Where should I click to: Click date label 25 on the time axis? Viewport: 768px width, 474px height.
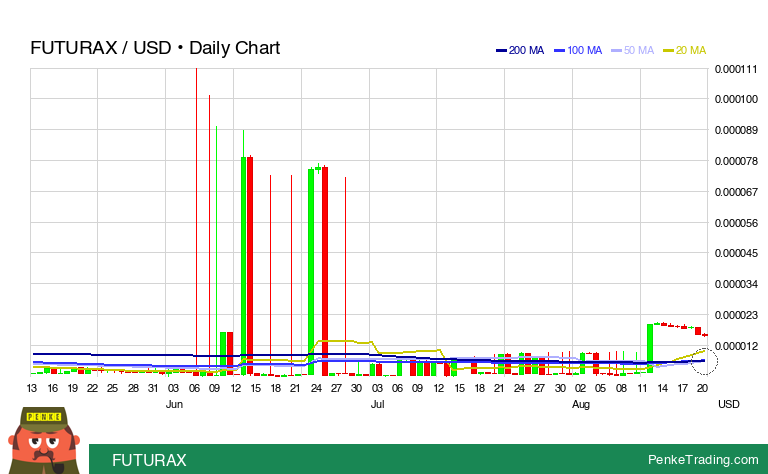point(113,388)
